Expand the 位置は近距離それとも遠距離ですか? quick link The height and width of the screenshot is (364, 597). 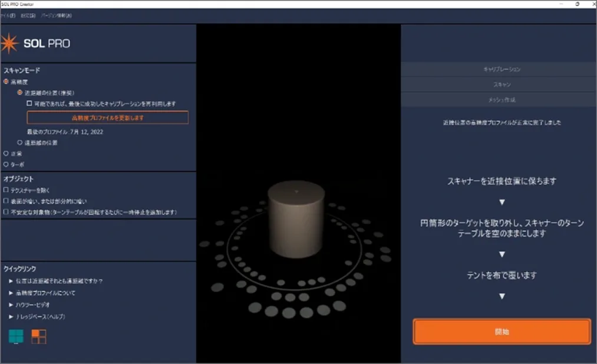(55, 281)
